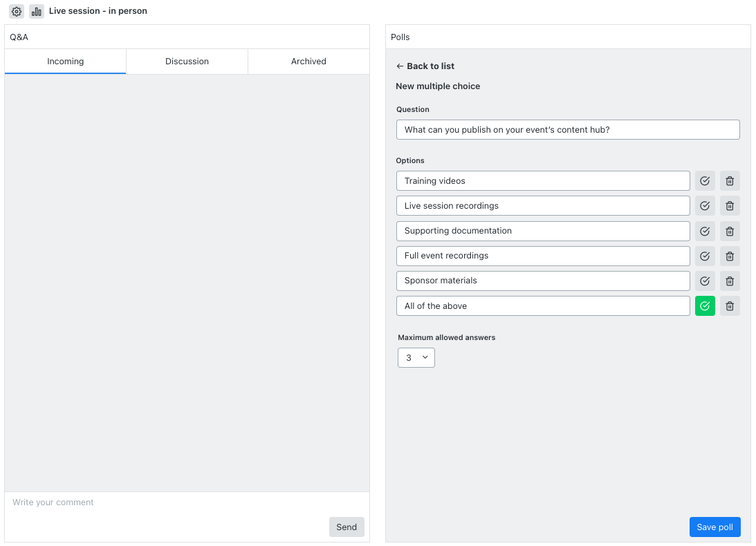
Task: Go back to the polls list
Action: 425,66
